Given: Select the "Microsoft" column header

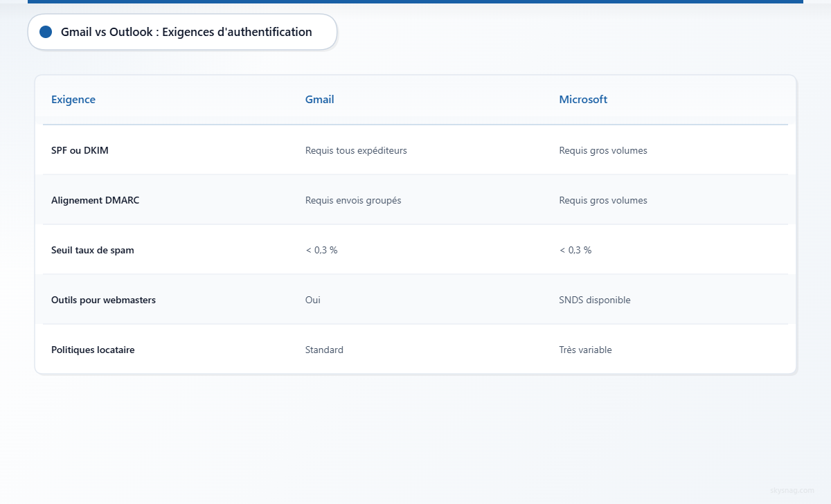Looking at the screenshot, I should [583, 100].
